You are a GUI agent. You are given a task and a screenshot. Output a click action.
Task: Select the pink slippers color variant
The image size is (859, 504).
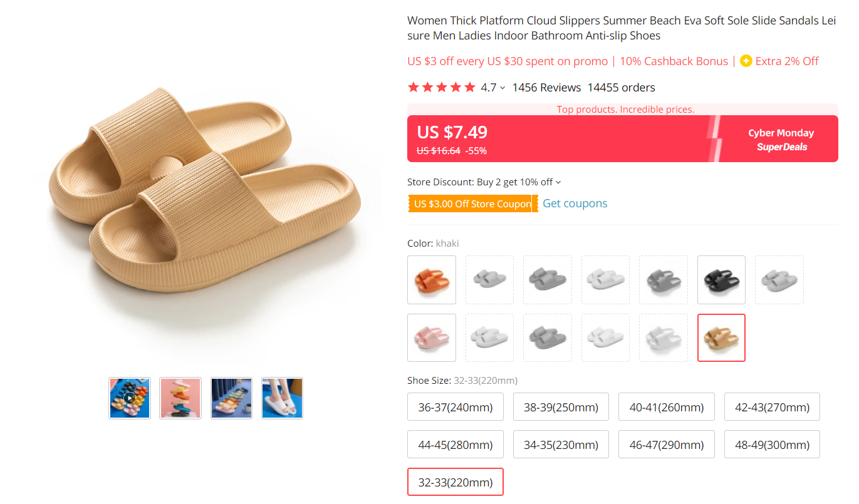point(432,337)
